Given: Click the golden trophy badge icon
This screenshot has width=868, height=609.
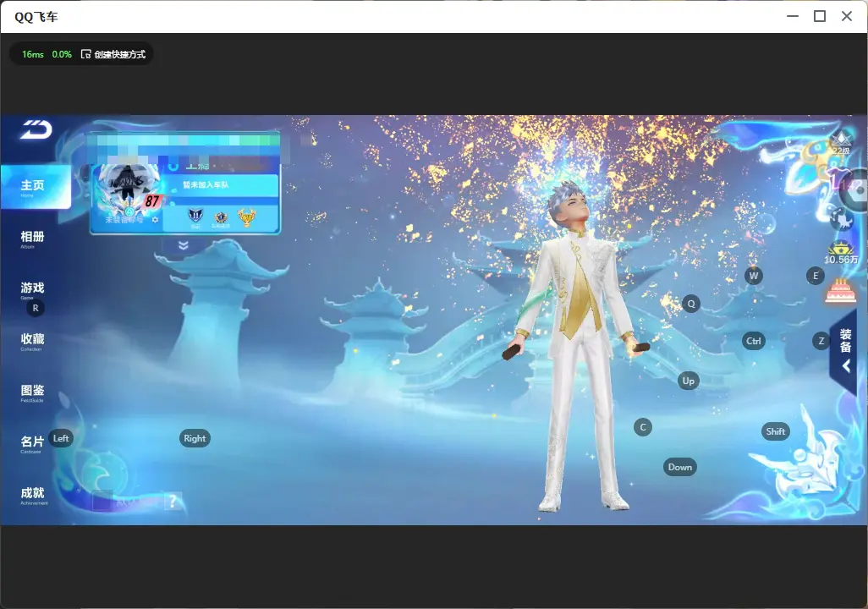Looking at the screenshot, I should [247, 217].
